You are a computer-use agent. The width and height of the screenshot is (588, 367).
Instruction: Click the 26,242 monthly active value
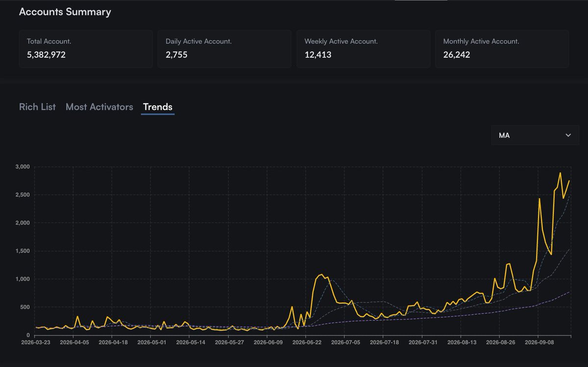point(457,55)
